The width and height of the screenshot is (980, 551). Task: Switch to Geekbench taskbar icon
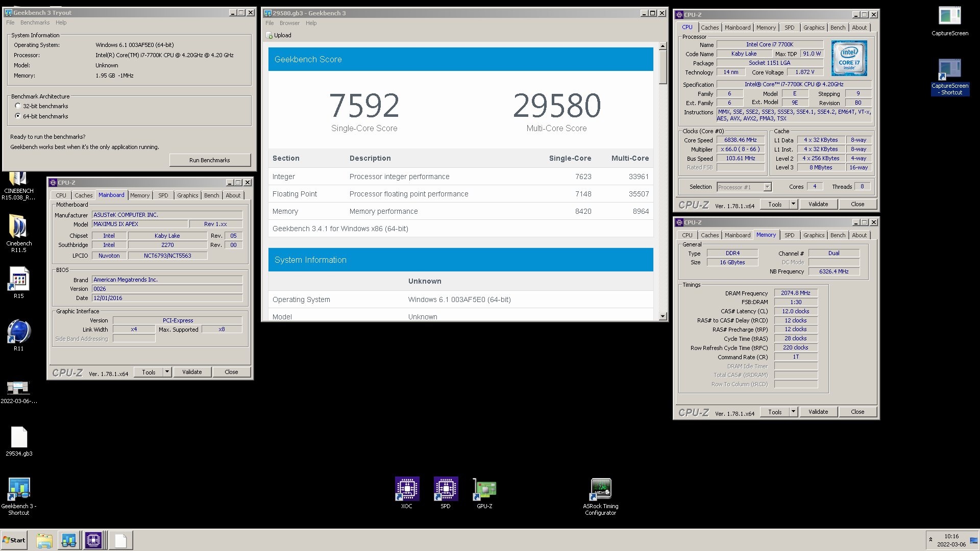tap(69, 540)
